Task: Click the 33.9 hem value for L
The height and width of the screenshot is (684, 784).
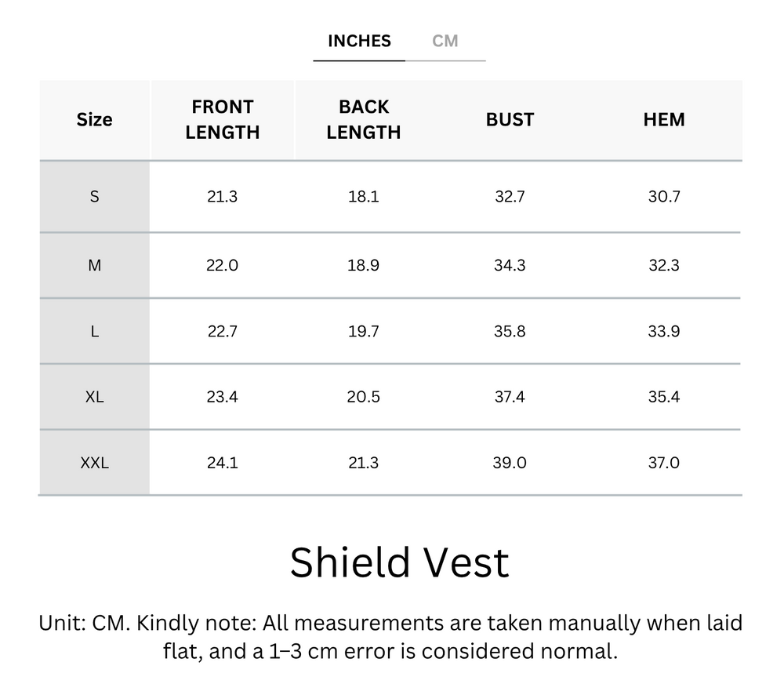Action: coord(664,331)
